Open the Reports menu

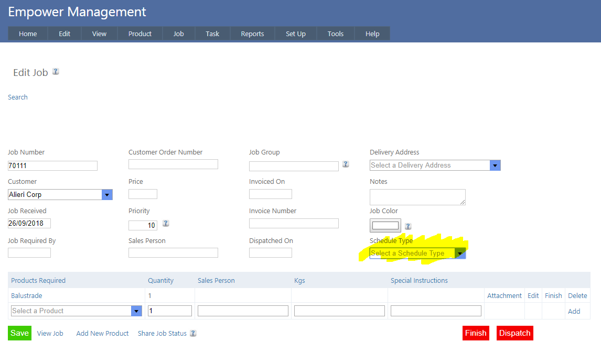point(252,34)
